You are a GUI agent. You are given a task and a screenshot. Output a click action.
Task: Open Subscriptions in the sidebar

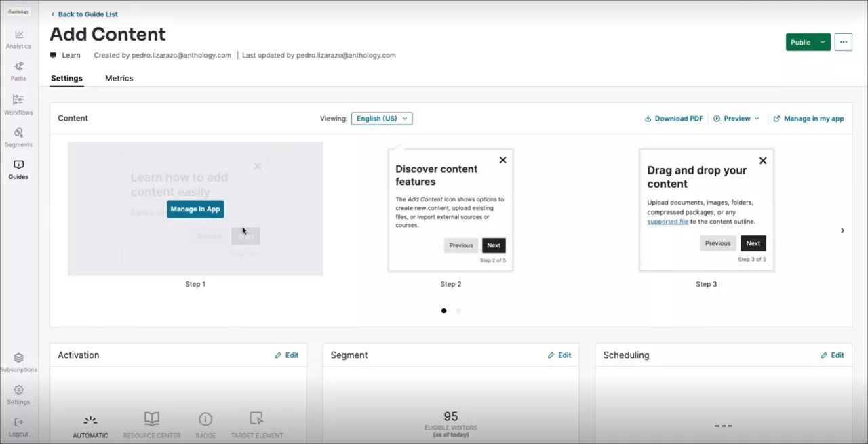[18, 362]
